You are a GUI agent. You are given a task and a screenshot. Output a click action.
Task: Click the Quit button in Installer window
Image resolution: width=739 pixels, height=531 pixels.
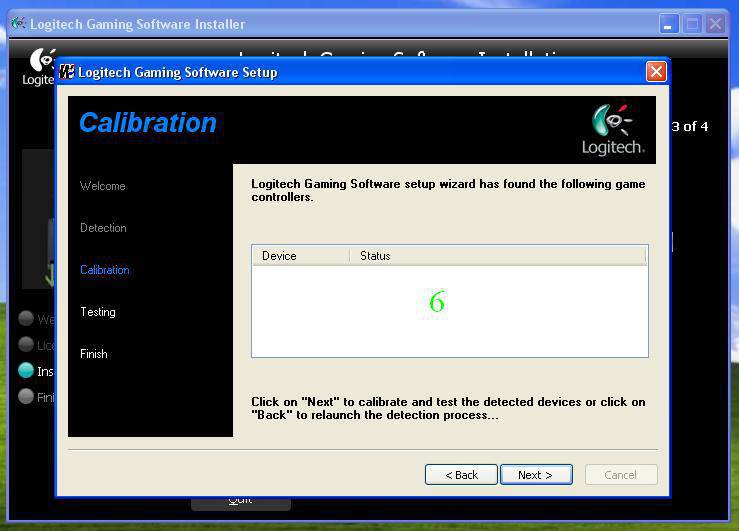pyautogui.click(x=241, y=503)
